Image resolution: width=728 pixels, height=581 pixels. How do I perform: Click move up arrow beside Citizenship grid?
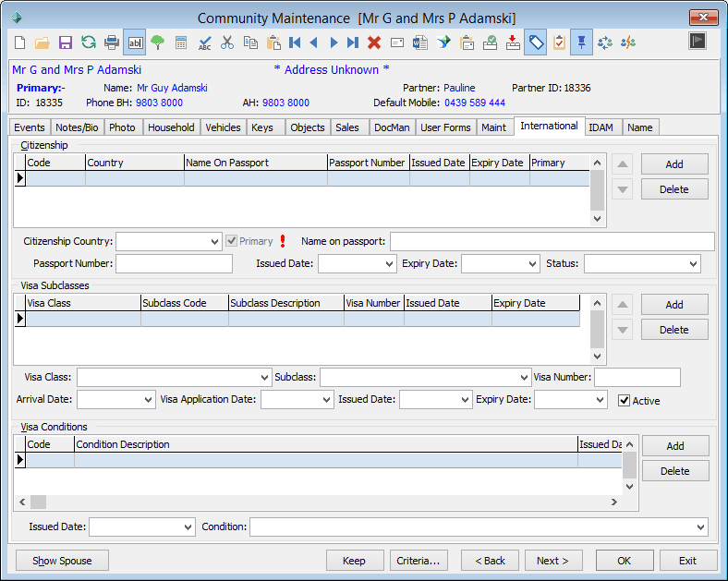tap(622, 164)
